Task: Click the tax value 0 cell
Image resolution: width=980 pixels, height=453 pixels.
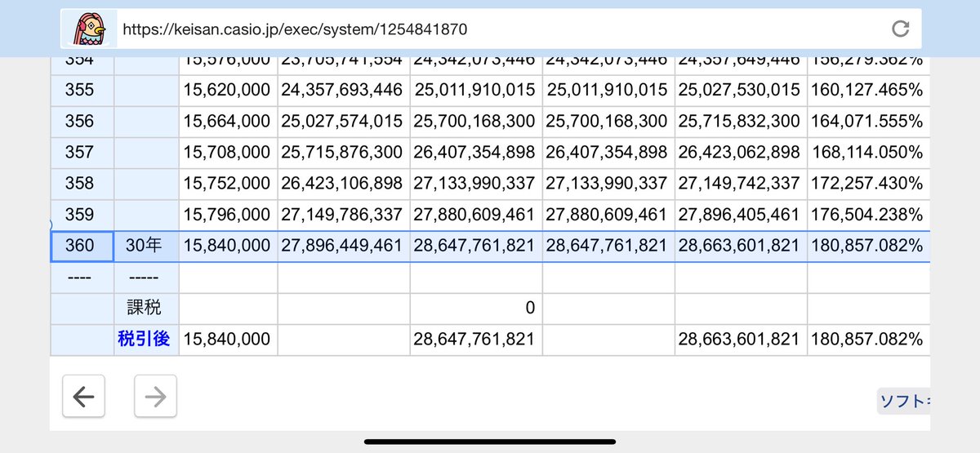Action: tap(476, 308)
